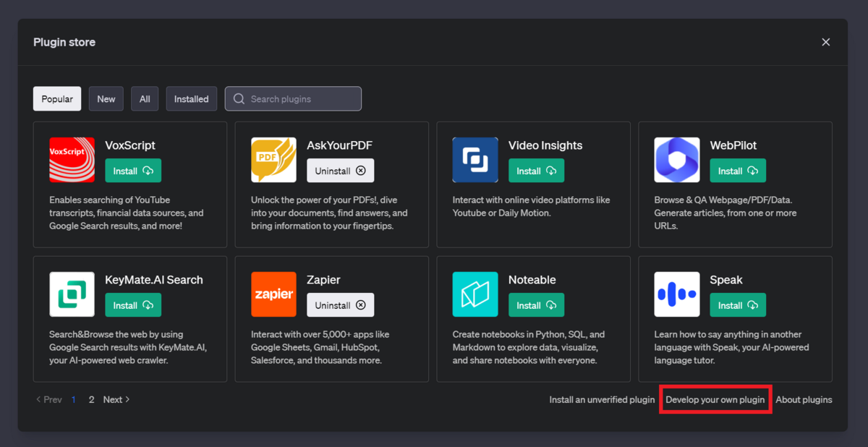
Task: Click VoxScript's YouTube transcripts description
Action: tap(127, 213)
